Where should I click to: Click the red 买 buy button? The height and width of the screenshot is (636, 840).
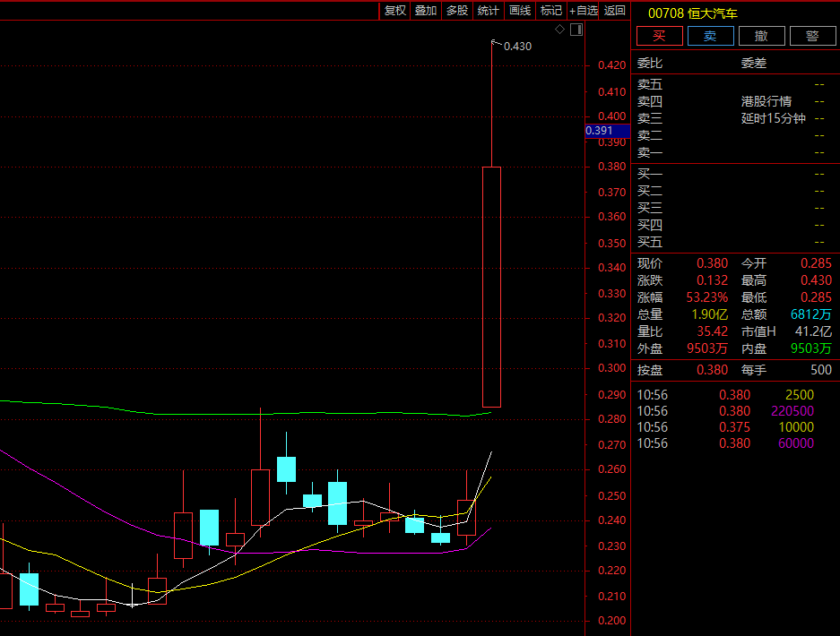(660, 36)
